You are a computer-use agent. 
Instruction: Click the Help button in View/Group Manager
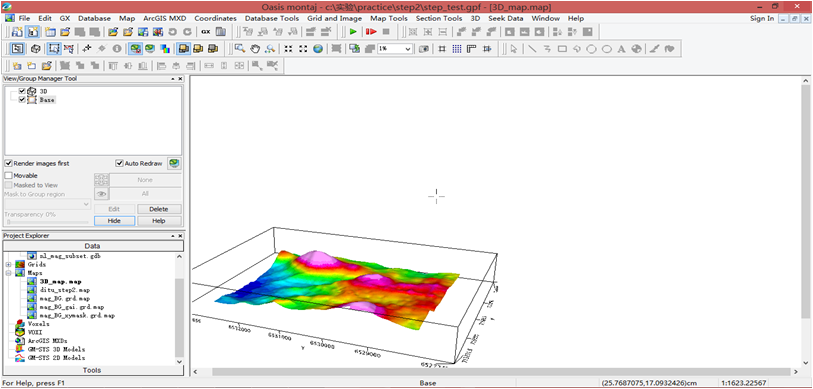[x=159, y=221]
